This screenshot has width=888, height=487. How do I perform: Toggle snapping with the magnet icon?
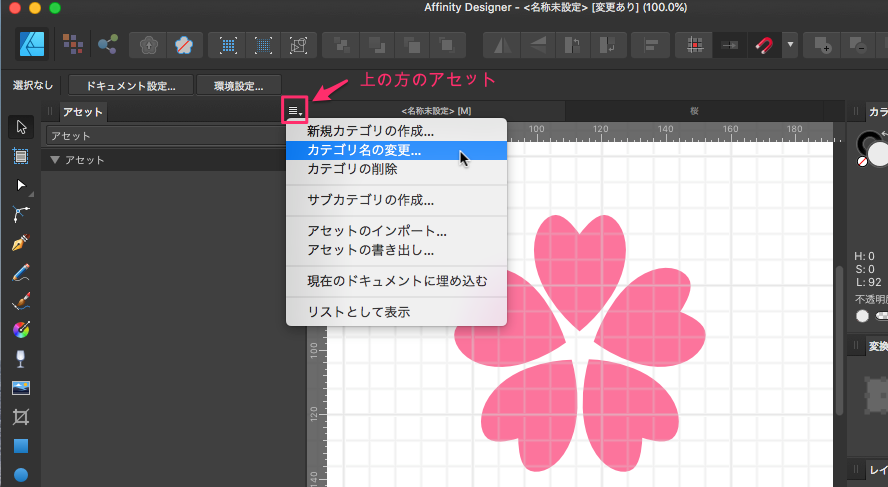pyautogui.click(x=764, y=45)
